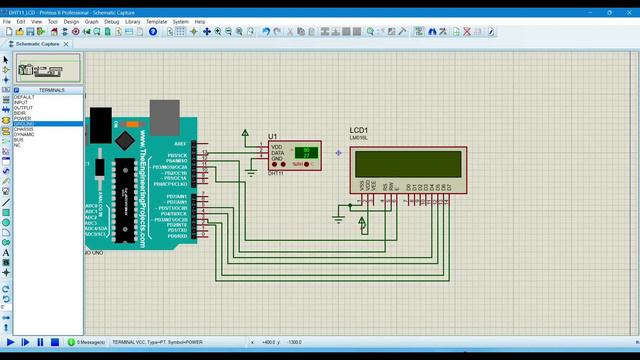Click the binoculars Search and Tag icon
Viewport: 640px width, 360px height.
432,31
